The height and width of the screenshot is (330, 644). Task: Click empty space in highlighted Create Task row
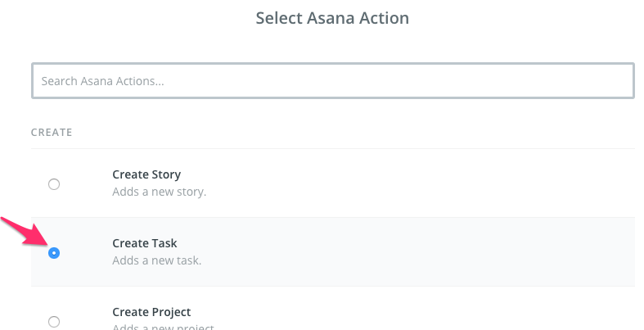[411, 252]
